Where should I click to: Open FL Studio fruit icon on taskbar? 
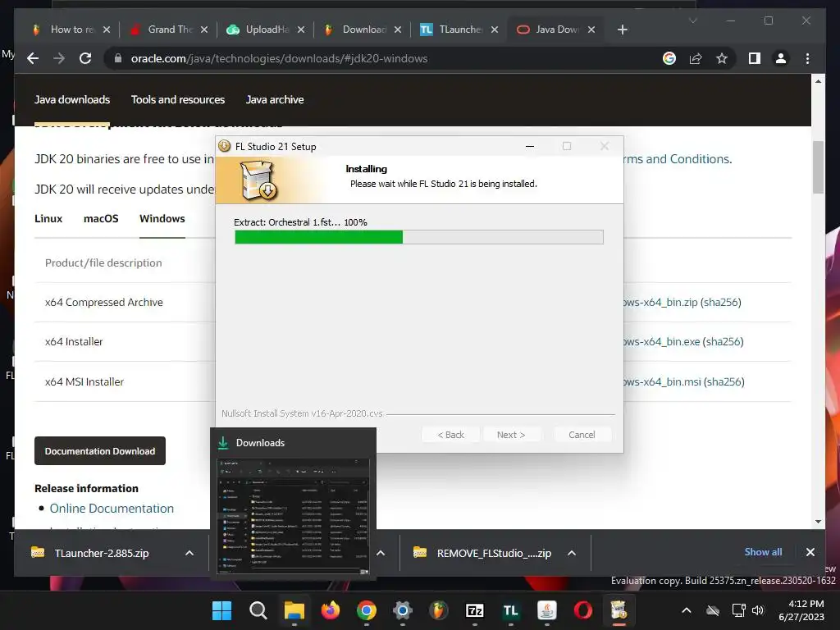coord(439,610)
